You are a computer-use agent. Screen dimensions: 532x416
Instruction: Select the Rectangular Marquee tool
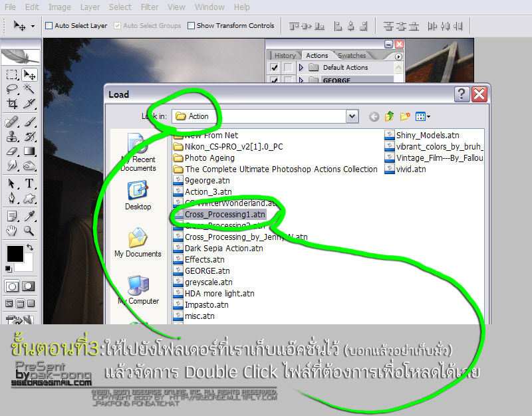coord(12,74)
